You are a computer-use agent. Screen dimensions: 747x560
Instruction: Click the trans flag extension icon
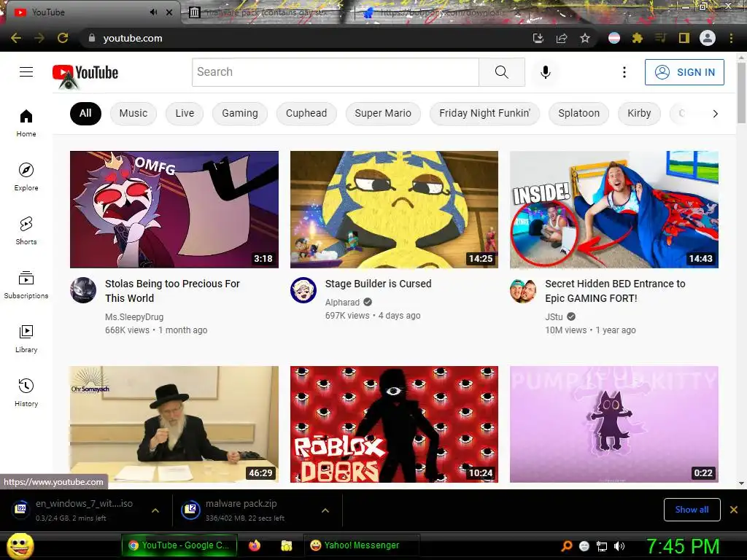point(614,38)
